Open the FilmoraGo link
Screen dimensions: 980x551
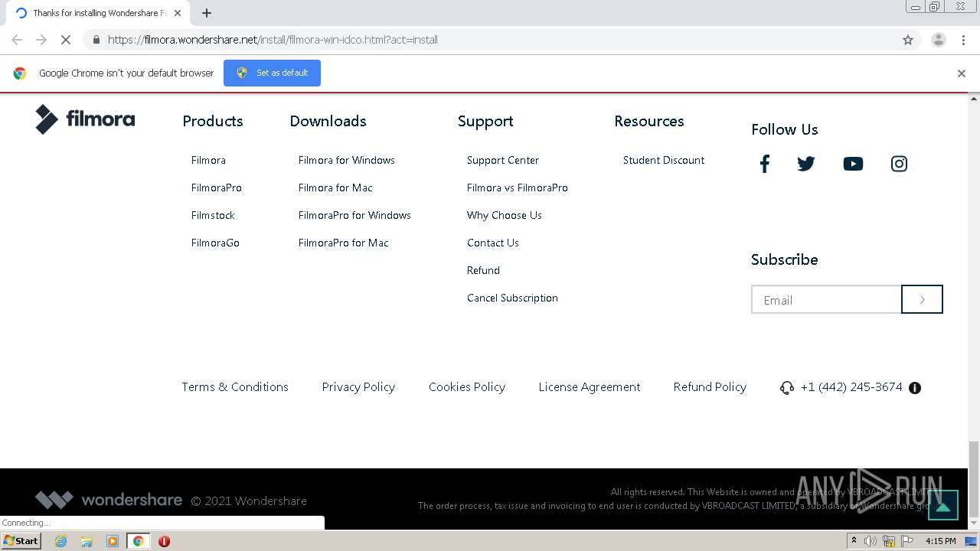point(215,243)
